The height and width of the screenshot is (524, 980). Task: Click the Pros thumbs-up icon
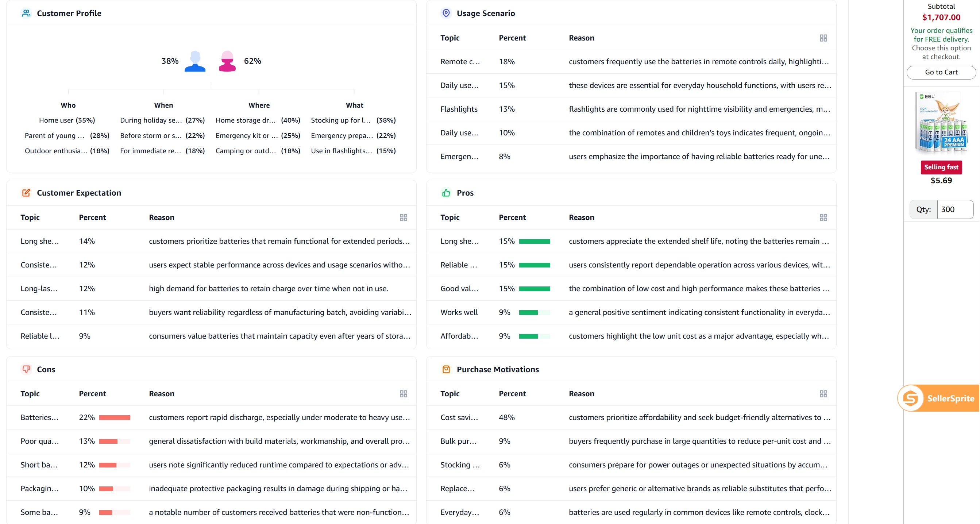446,193
